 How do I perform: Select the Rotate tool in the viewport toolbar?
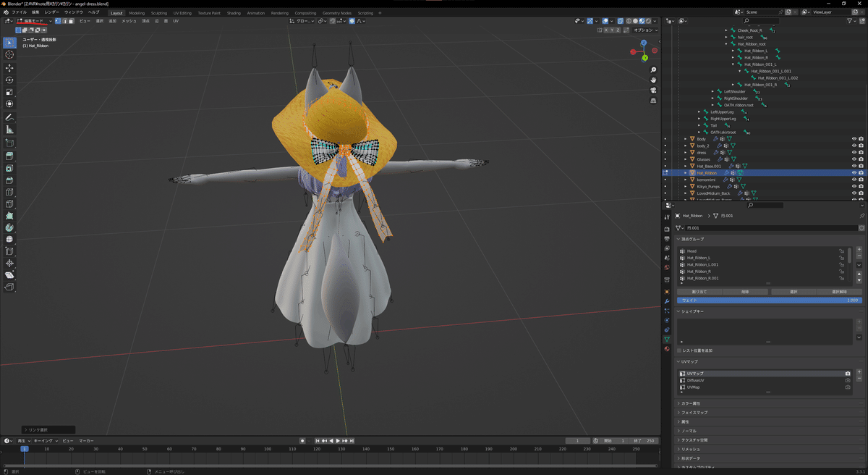pos(9,80)
